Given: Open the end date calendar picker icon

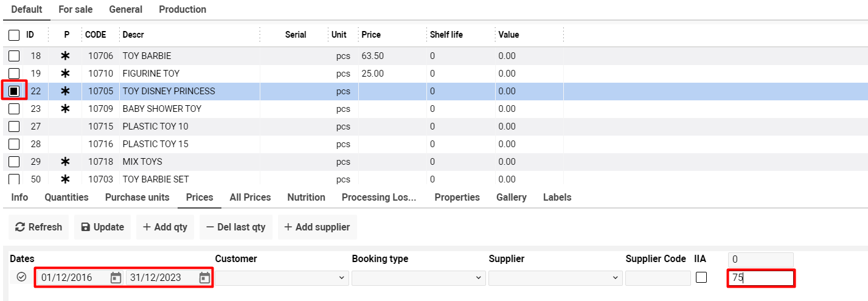Looking at the screenshot, I should tap(205, 278).
